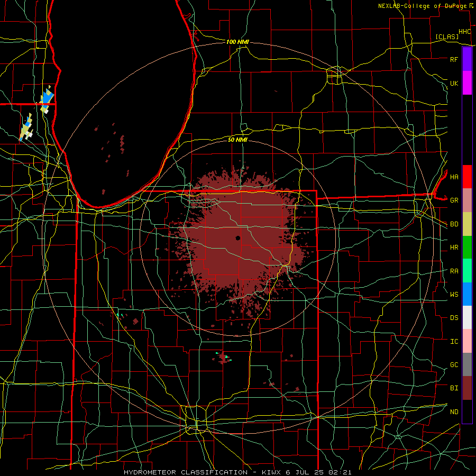Click the BI legend label
Viewport: 476px width, 476px height.
(454, 388)
